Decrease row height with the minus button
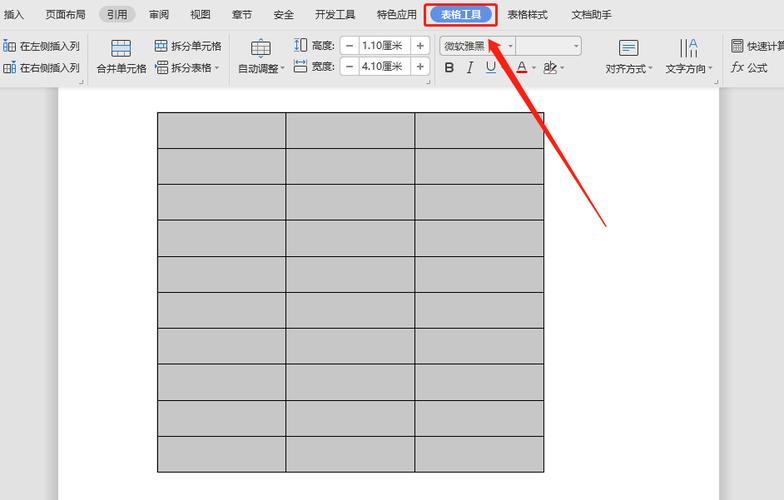Image resolution: width=784 pixels, height=500 pixels. click(x=350, y=46)
